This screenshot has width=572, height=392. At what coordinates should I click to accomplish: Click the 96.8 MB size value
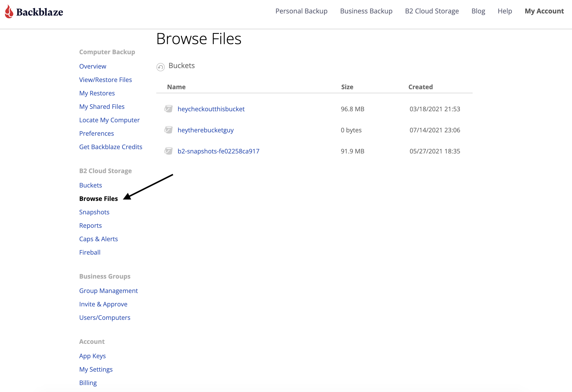tap(352, 109)
